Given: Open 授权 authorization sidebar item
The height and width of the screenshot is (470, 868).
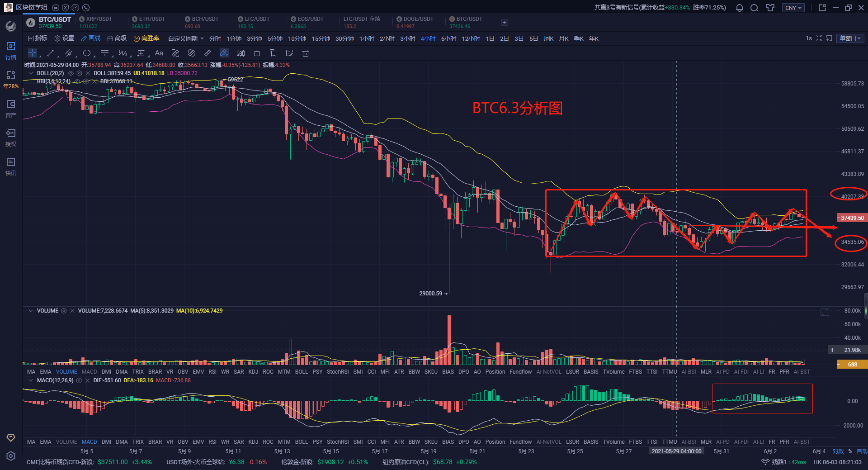Looking at the screenshot, I should coord(11,138).
